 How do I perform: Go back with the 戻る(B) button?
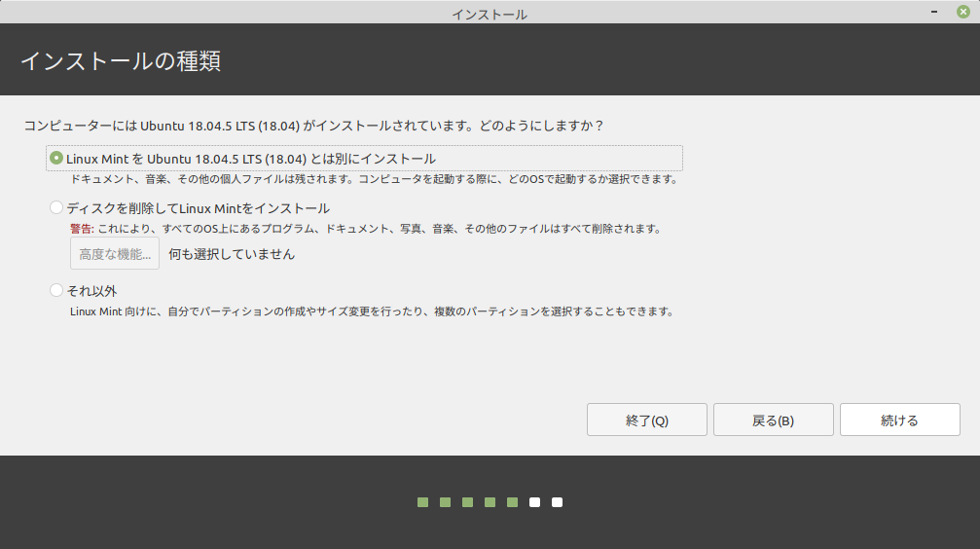(x=773, y=420)
